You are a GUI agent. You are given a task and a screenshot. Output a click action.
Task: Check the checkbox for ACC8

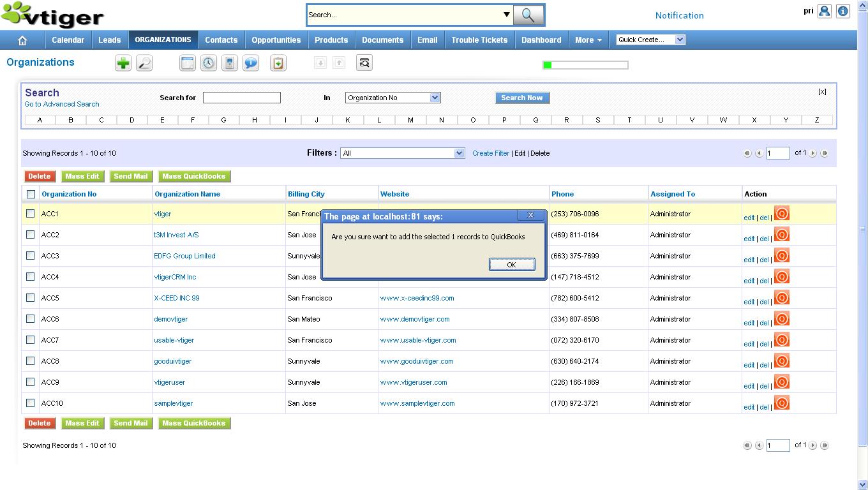pos(30,361)
